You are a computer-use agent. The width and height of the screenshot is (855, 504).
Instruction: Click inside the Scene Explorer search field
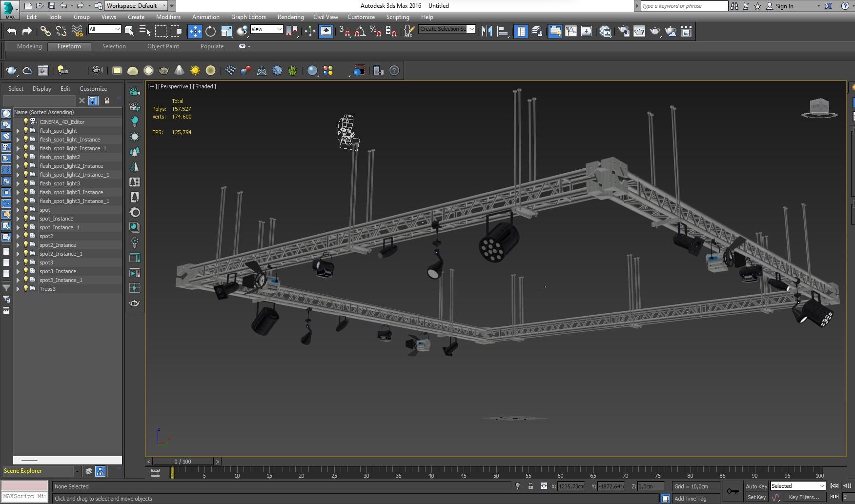pyautogui.click(x=39, y=101)
